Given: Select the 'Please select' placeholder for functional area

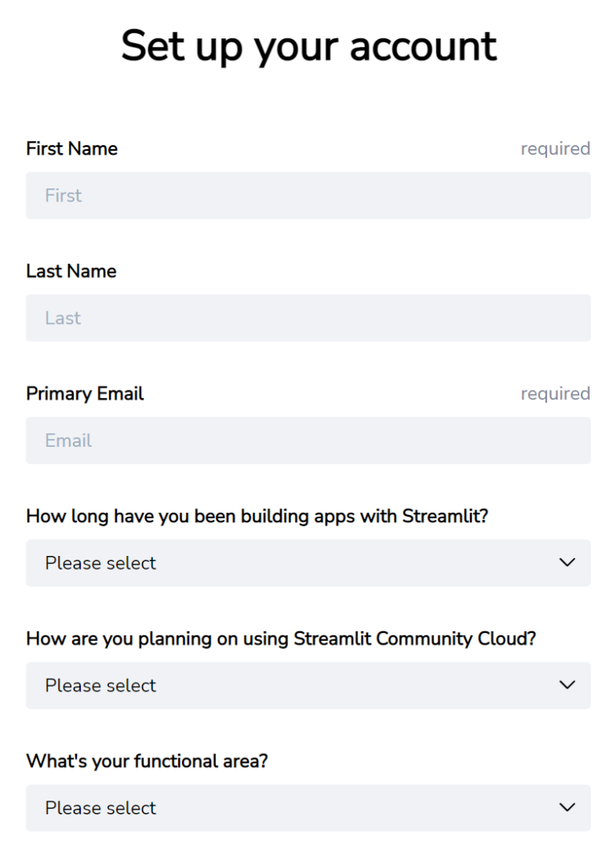Looking at the screenshot, I should (x=99, y=808).
